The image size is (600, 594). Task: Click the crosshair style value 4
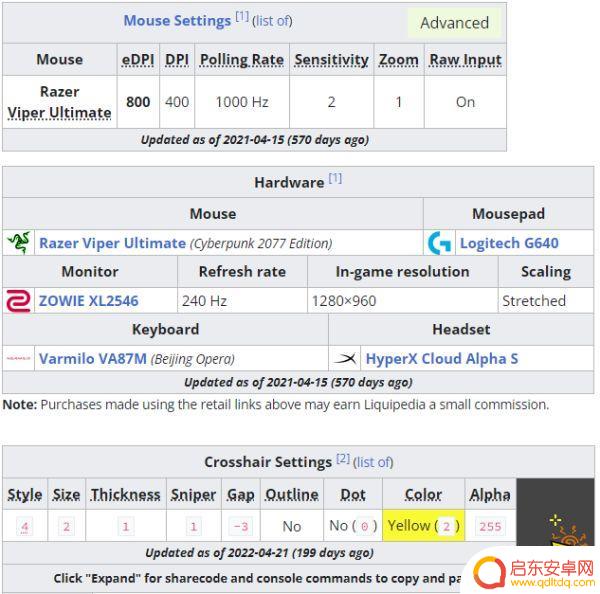pyautogui.click(x=24, y=527)
